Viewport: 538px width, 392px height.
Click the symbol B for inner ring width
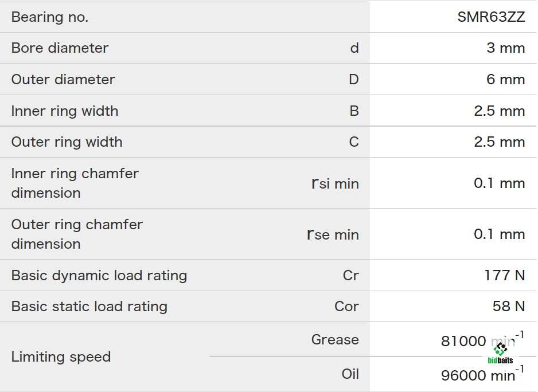354,111
